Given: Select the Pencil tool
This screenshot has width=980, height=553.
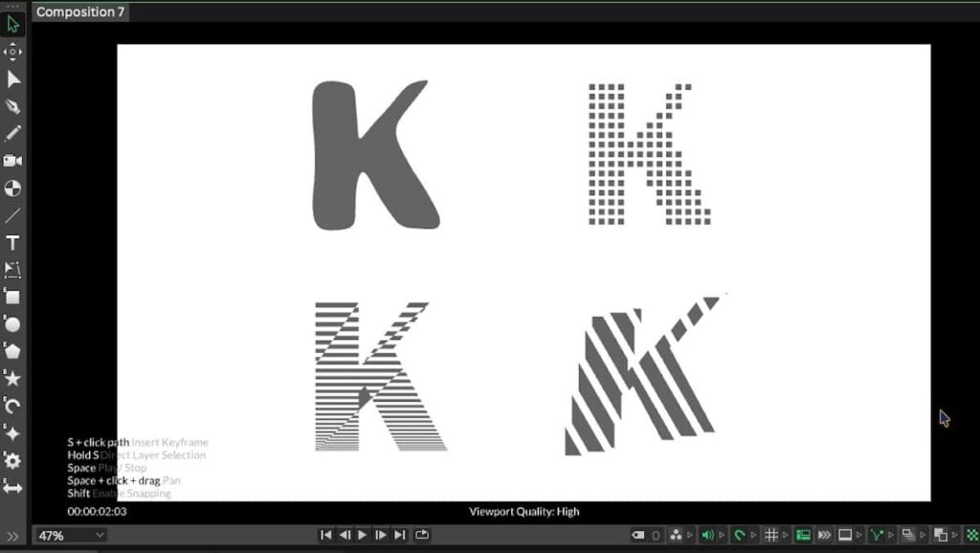Looking at the screenshot, I should point(12,134).
